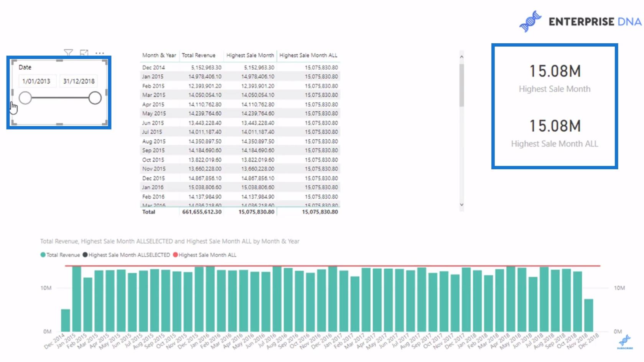
Task: Click the 15.08M Highest Sale Month card
Action: click(555, 78)
